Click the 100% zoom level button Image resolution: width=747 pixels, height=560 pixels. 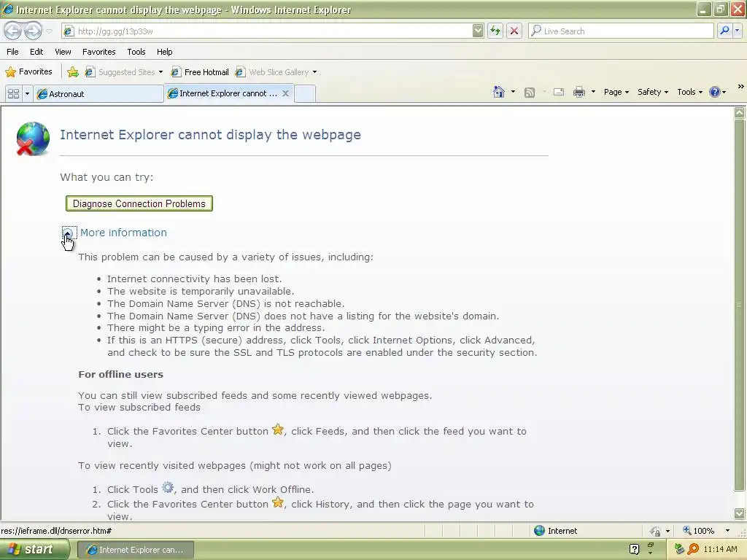click(x=699, y=531)
